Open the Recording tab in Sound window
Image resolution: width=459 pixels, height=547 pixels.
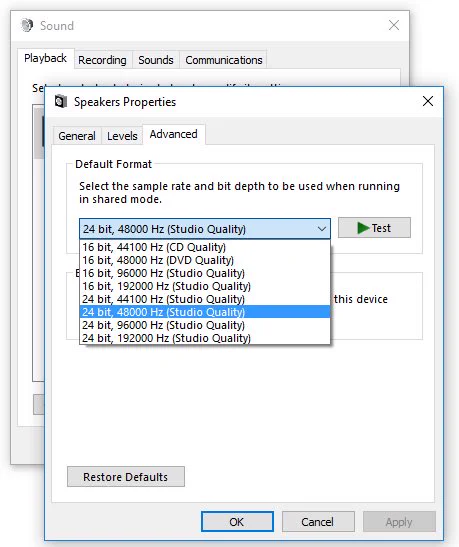[102, 60]
